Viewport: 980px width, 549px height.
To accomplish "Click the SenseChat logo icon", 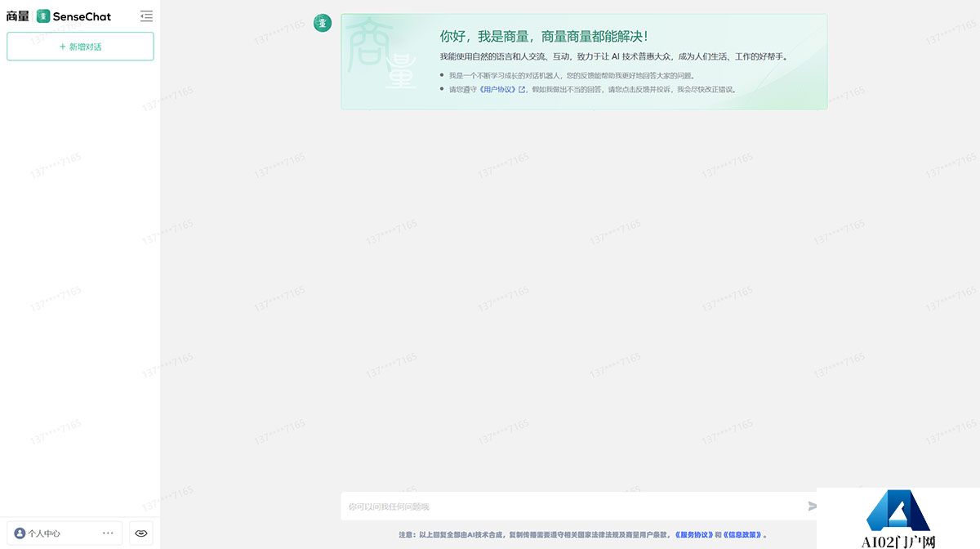I will pyautogui.click(x=43, y=16).
